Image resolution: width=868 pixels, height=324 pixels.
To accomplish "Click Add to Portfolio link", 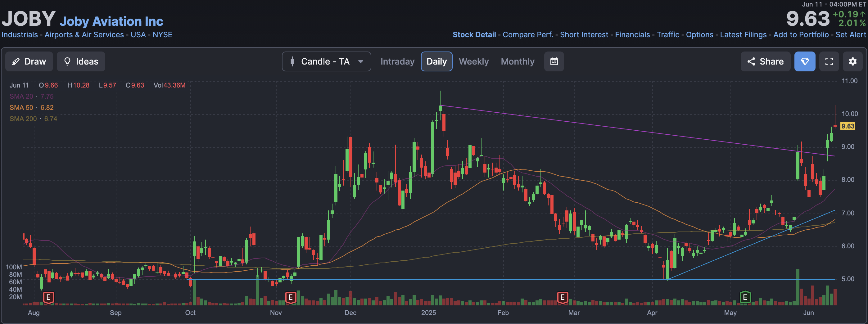I will tap(801, 35).
